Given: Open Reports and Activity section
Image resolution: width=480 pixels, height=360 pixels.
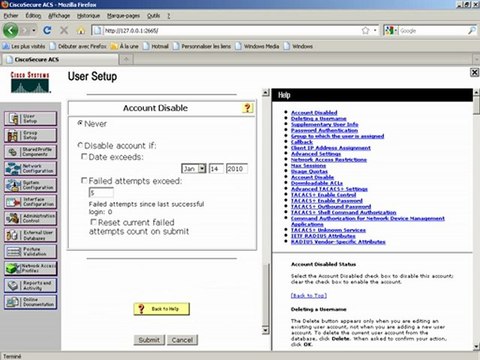Looking at the screenshot, I should [30, 285].
